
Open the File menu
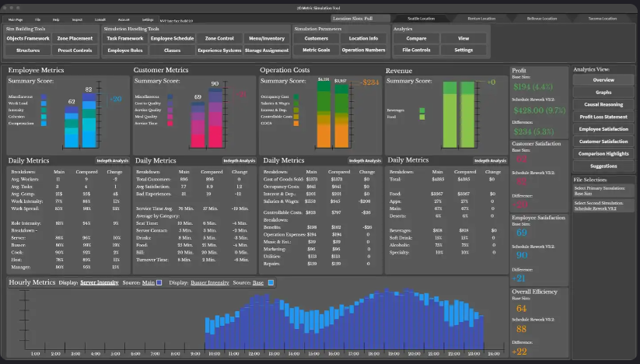click(38, 18)
